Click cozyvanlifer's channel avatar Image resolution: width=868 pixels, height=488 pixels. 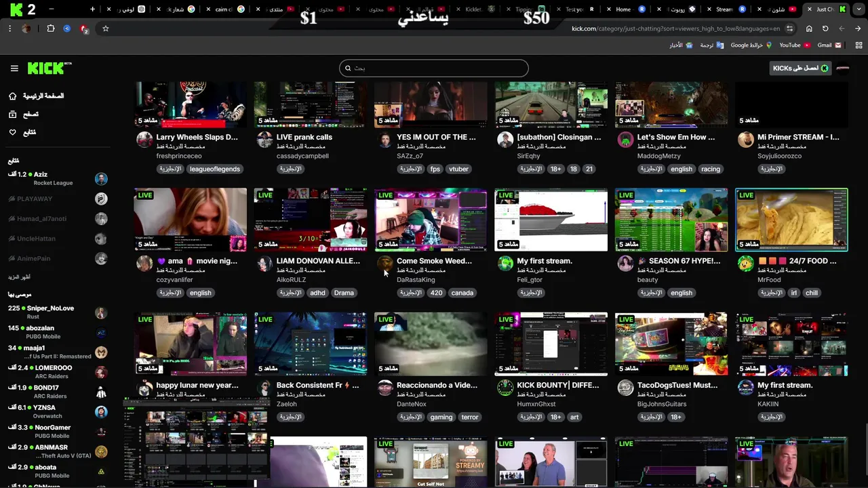pyautogui.click(x=144, y=264)
